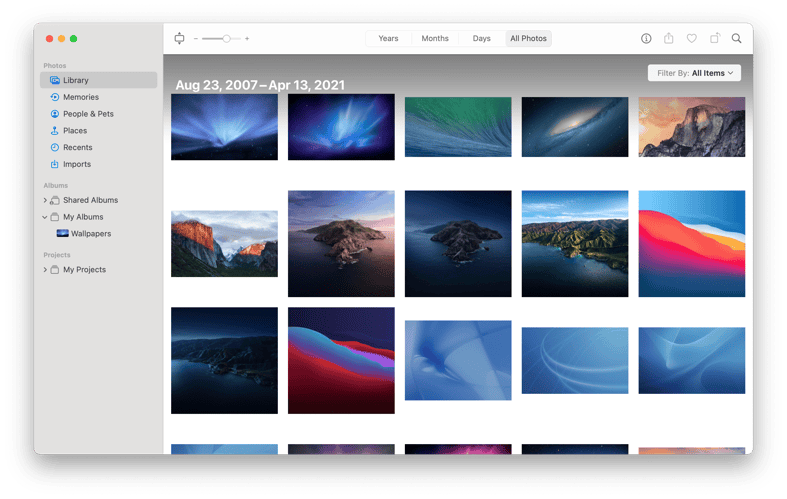Click the plus zoom-in icon
The width and height of the screenshot is (787, 499).
[x=247, y=39]
